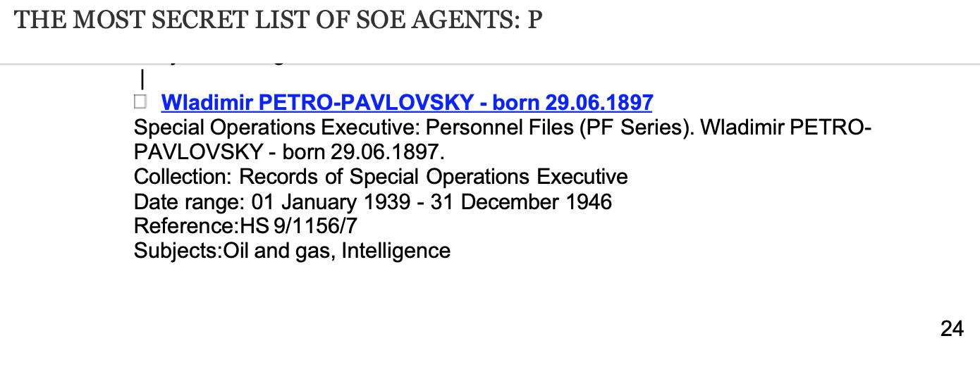
Task: Click the "Date range:" label
Action: (189, 202)
